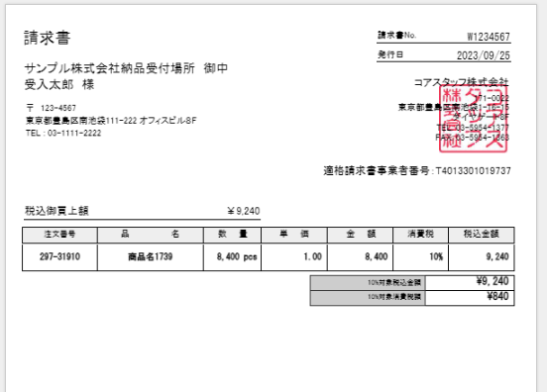Click the 品名 column header

point(151,235)
